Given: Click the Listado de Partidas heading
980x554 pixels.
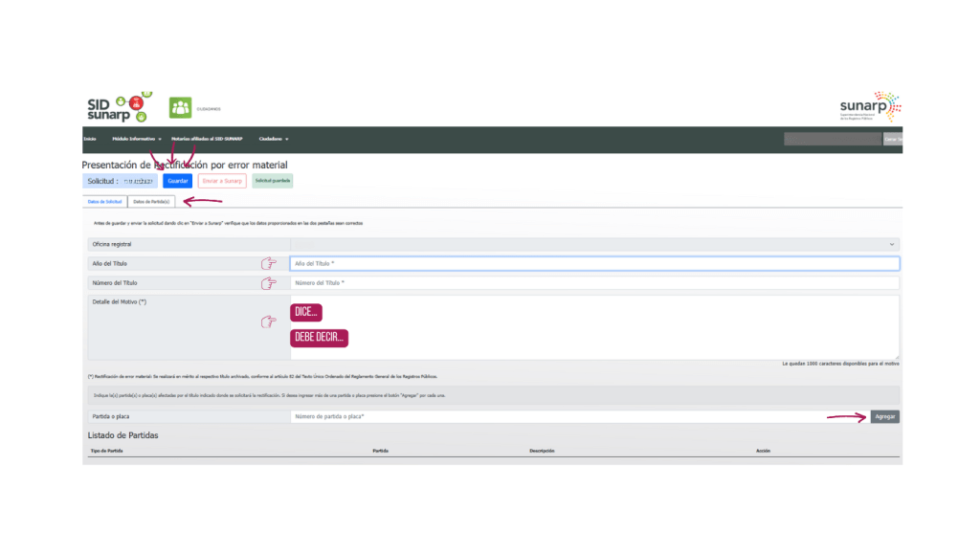Looking at the screenshot, I should (123, 435).
